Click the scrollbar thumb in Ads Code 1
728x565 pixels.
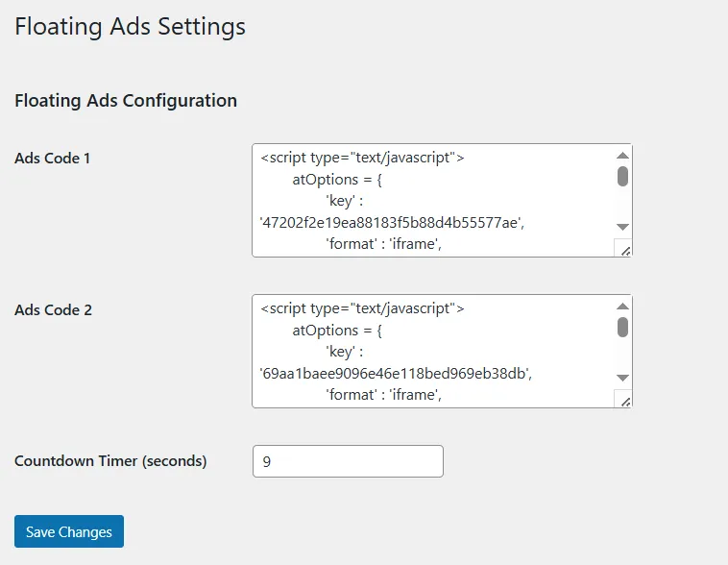point(622,177)
